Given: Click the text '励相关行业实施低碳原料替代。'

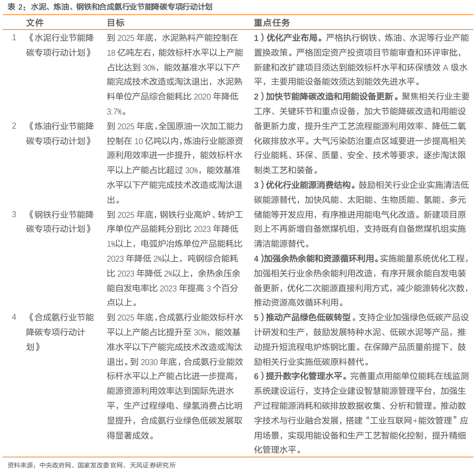Looking at the screenshot, I should pyautogui.click(x=312, y=362).
